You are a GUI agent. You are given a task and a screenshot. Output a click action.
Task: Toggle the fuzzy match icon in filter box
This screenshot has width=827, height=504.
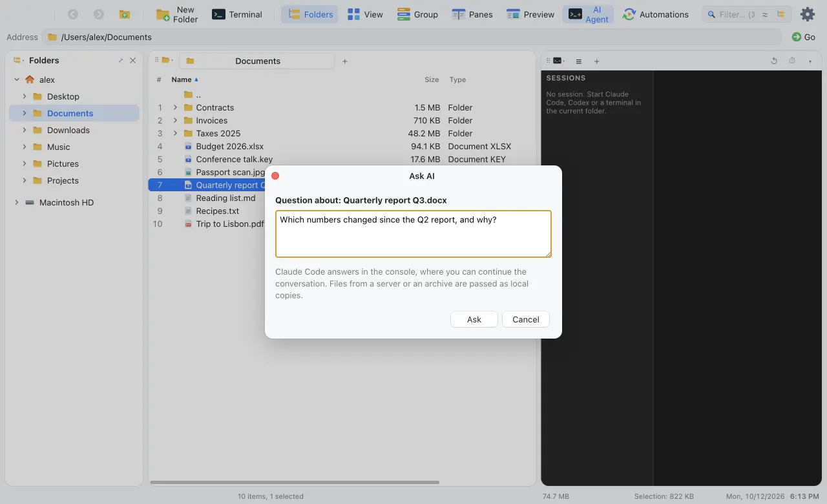(766, 14)
